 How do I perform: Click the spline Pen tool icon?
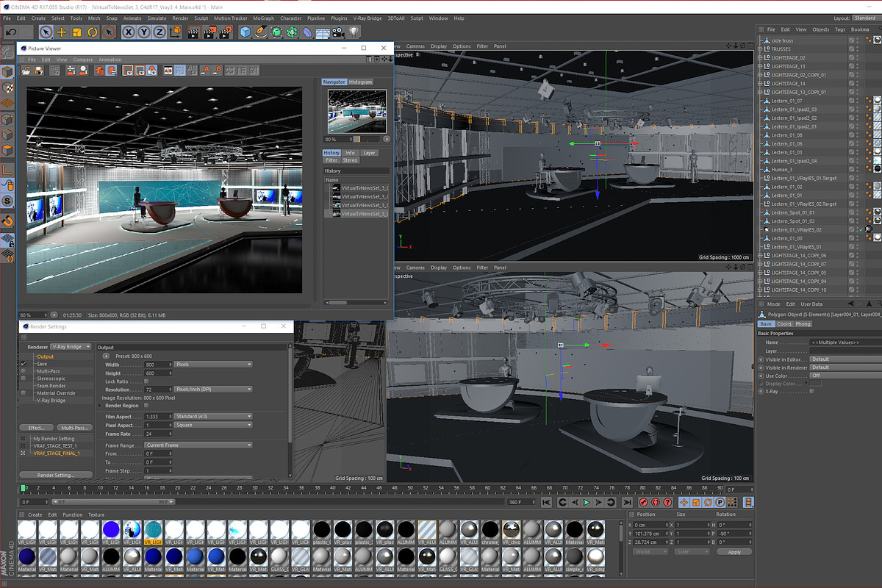click(x=261, y=32)
